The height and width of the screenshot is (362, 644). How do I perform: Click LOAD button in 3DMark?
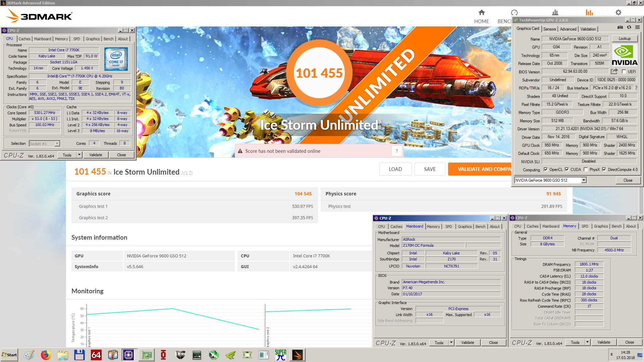click(x=395, y=169)
